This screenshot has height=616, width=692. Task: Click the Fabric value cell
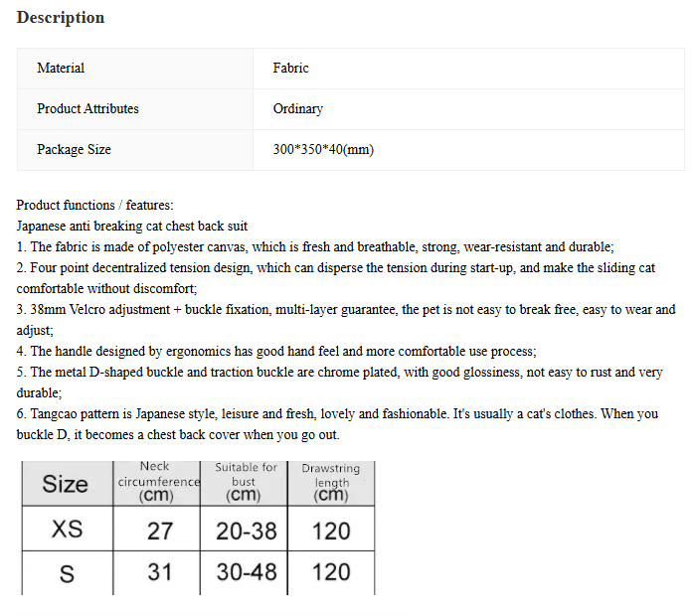point(468,69)
